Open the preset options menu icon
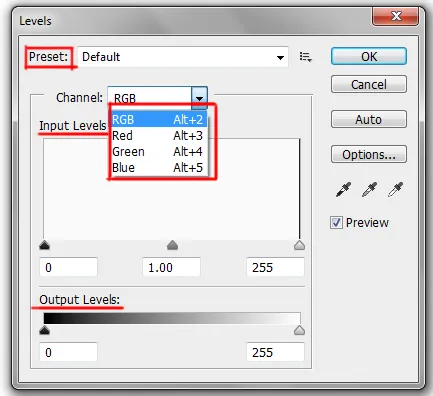This screenshot has width=433, height=396. 305,57
